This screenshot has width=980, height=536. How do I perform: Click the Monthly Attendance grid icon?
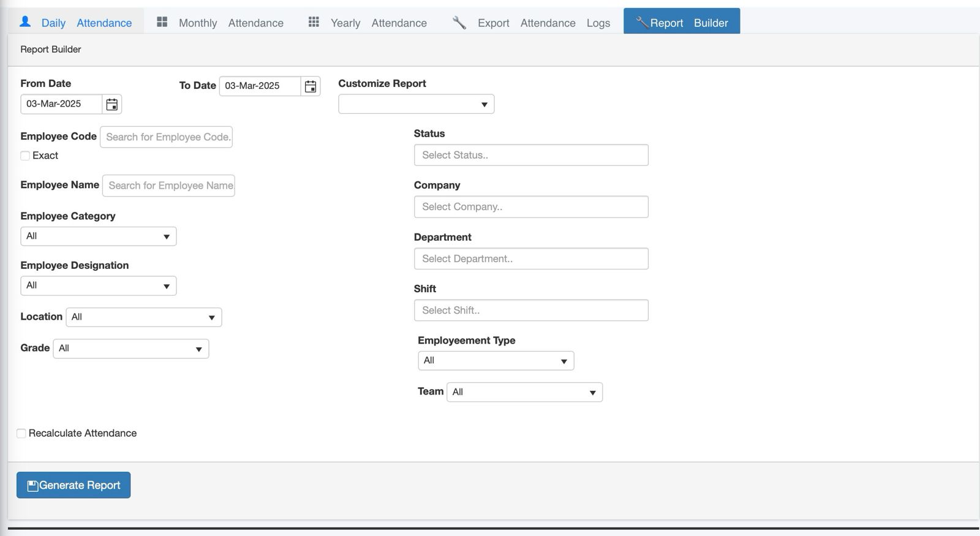pos(162,22)
